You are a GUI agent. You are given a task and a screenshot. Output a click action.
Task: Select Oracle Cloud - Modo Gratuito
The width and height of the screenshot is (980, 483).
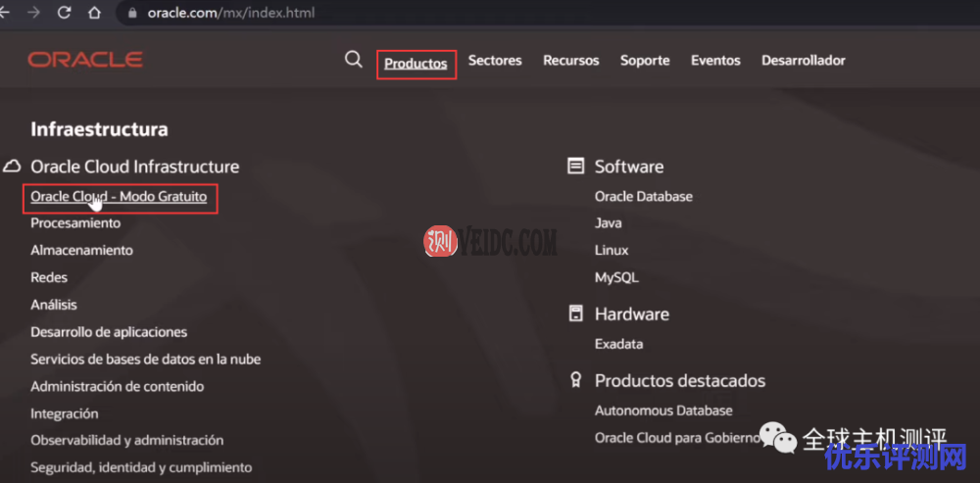[119, 197]
